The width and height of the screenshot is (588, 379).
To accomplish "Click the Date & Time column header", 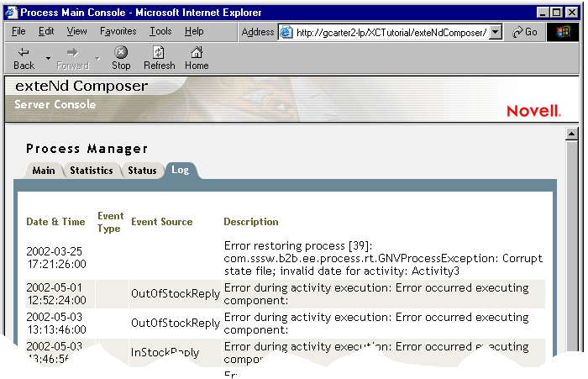I will (55, 222).
